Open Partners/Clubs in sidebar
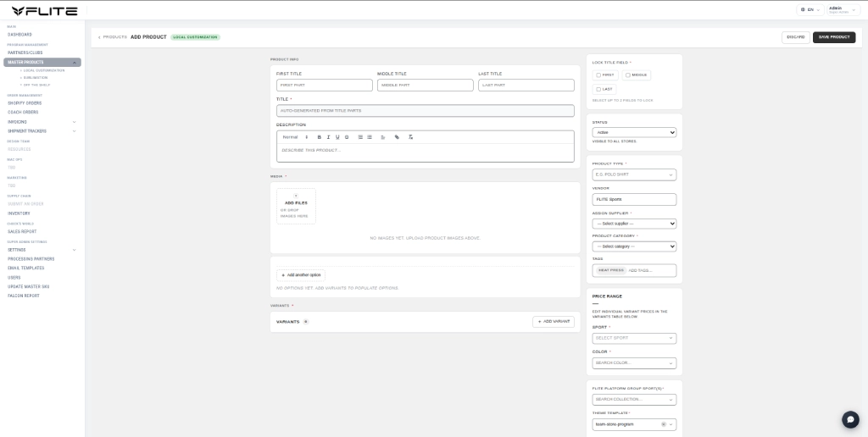 pyautogui.click(x=25, y=53)
